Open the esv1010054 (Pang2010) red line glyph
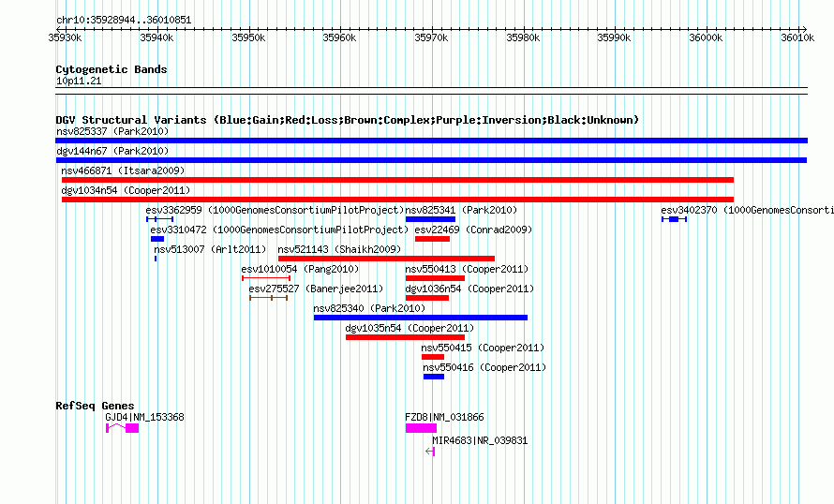The height and width of the screenshot is (504, 834). [266, 278]
